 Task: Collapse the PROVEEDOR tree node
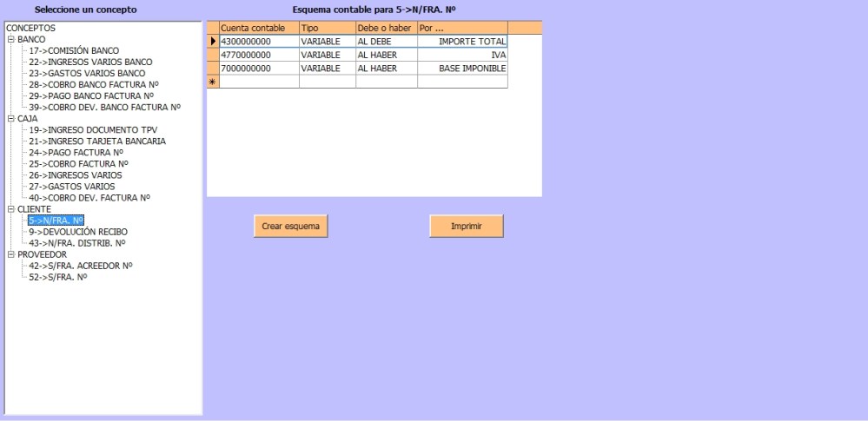10,254
